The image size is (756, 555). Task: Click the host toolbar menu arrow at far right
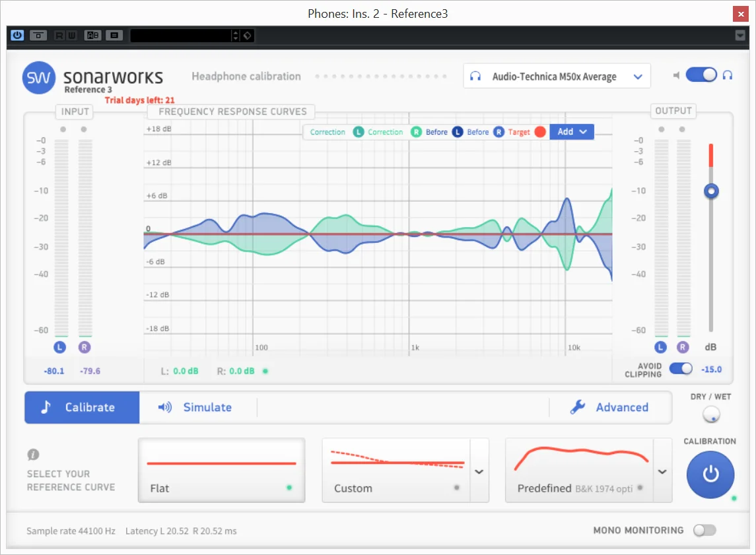click(740, 35)
